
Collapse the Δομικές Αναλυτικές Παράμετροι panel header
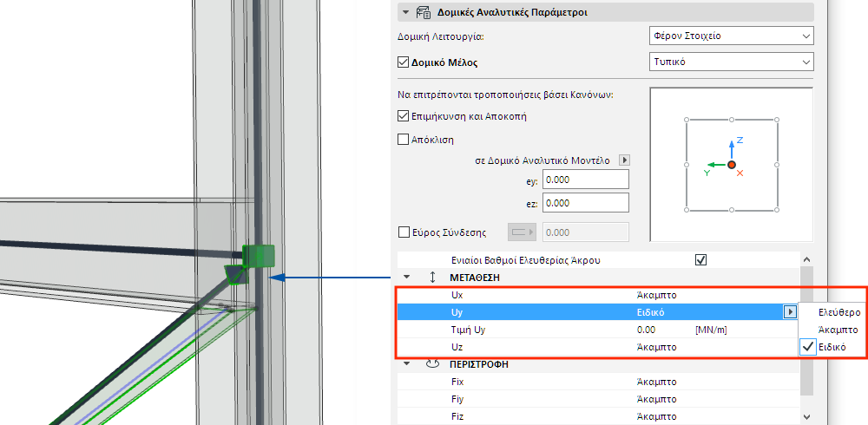coord(405,11)
